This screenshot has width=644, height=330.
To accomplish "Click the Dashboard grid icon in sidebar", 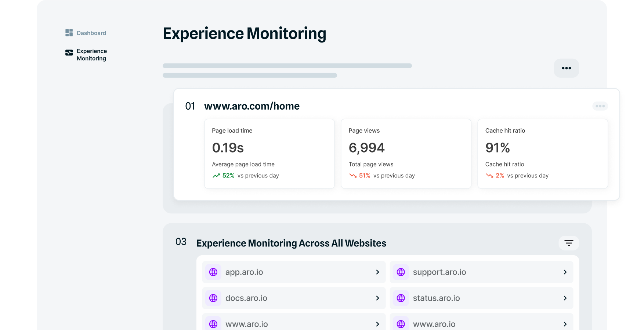I will coord(69,33).
